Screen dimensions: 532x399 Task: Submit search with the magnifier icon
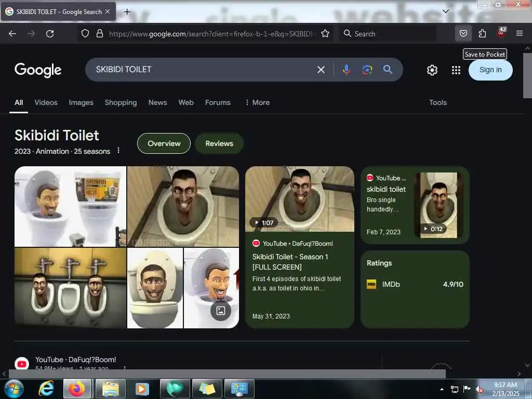tap(388, 70)
